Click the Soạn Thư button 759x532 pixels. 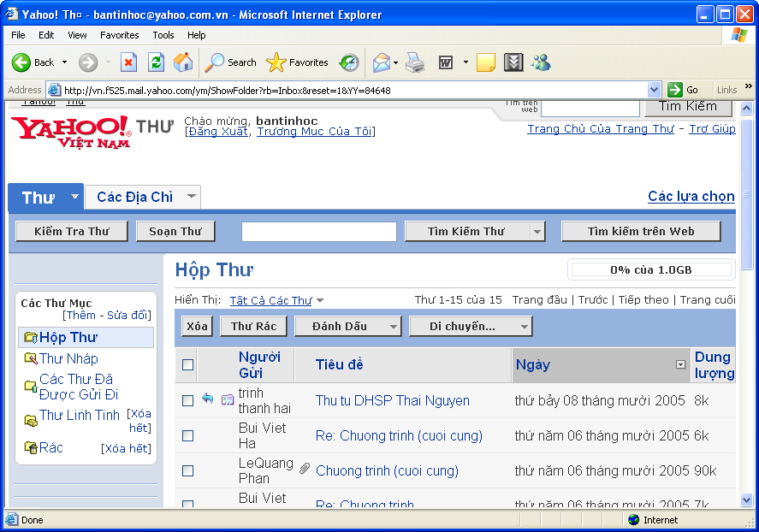(175, 232)
